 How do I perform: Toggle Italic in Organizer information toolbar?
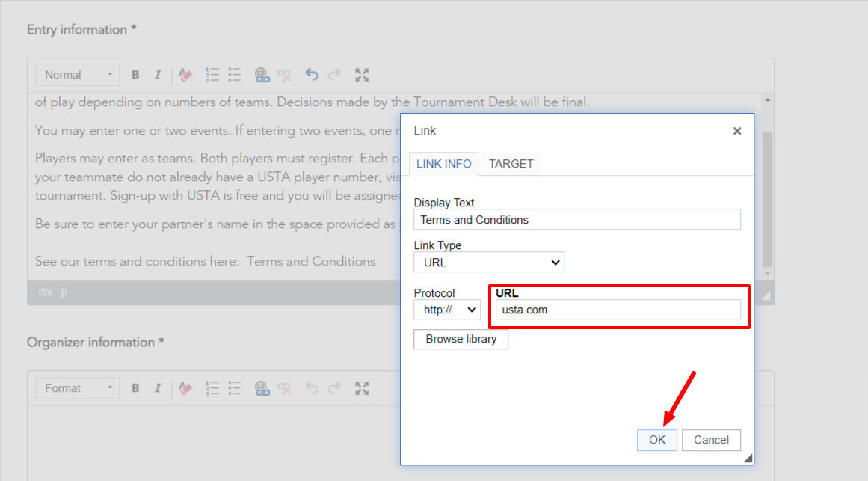pyautogui.click(x=158, y=388)
